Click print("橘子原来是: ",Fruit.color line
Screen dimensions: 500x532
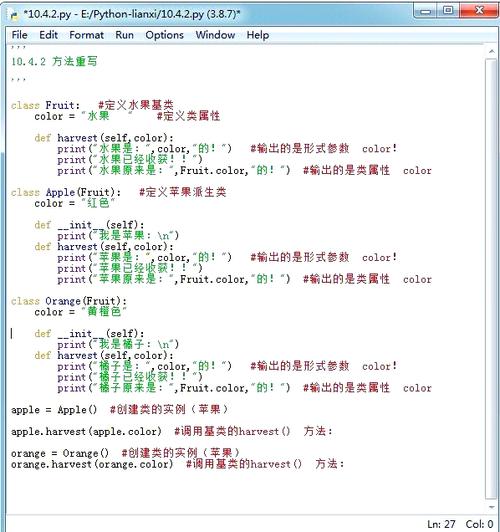point(174,388)
